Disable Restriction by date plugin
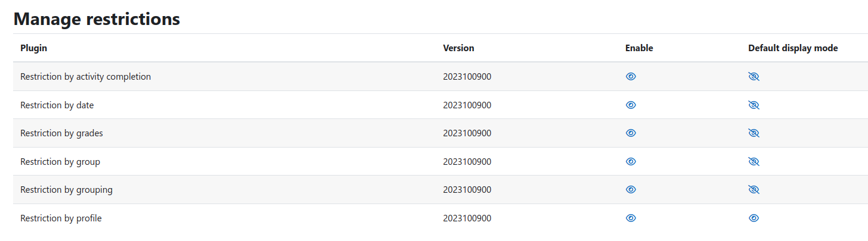 tap(631, 105)
